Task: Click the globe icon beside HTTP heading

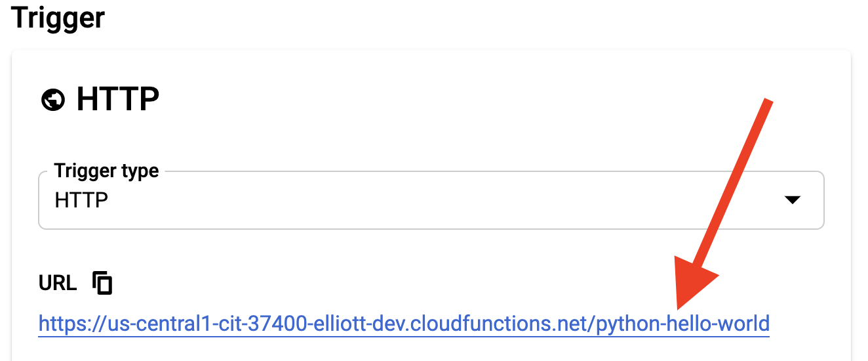Action: [52, 100]
